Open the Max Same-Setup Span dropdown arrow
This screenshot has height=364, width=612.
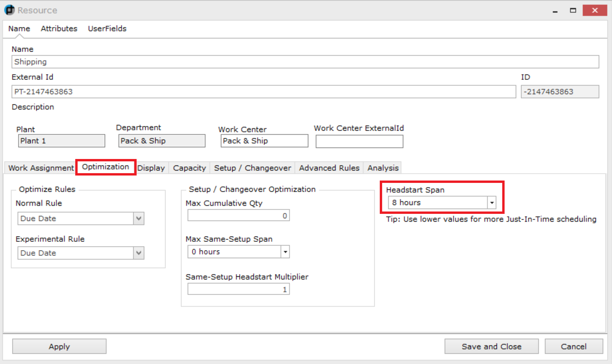click(285, 252)
